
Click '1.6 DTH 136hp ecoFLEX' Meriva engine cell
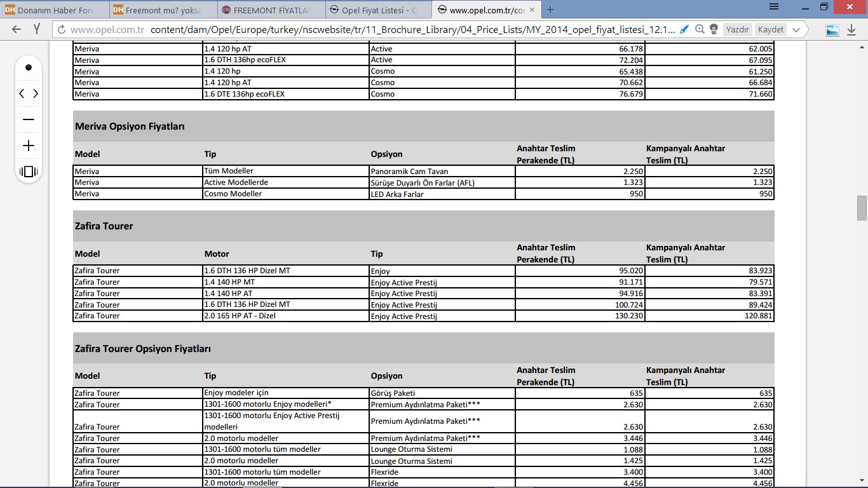285,60
